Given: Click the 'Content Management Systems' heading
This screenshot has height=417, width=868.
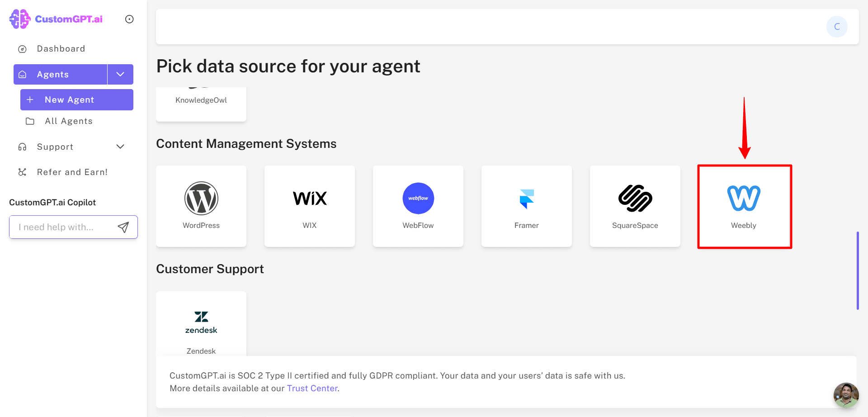Looking at the screenshot, I should click(x=246, y=144).
